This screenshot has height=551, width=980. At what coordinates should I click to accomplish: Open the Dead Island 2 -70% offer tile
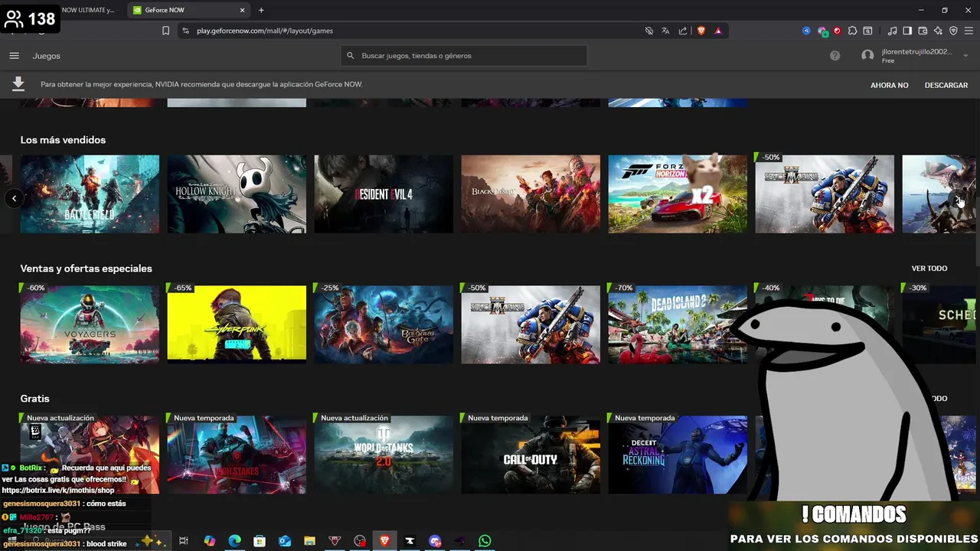click(x=678, y=324)
